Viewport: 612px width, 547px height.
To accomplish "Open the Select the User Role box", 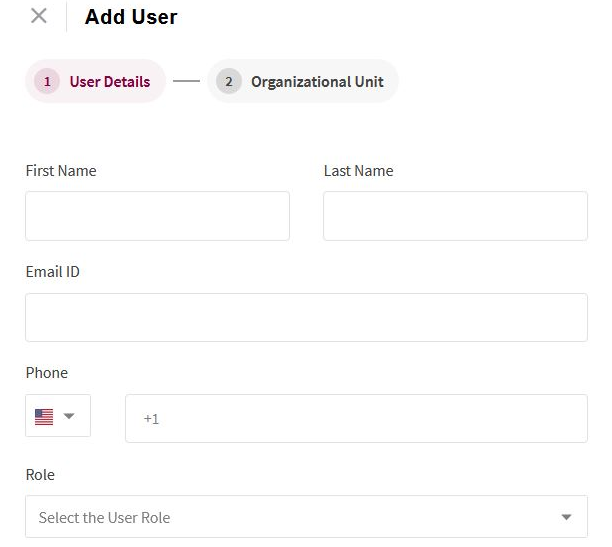I will (306, 517).
